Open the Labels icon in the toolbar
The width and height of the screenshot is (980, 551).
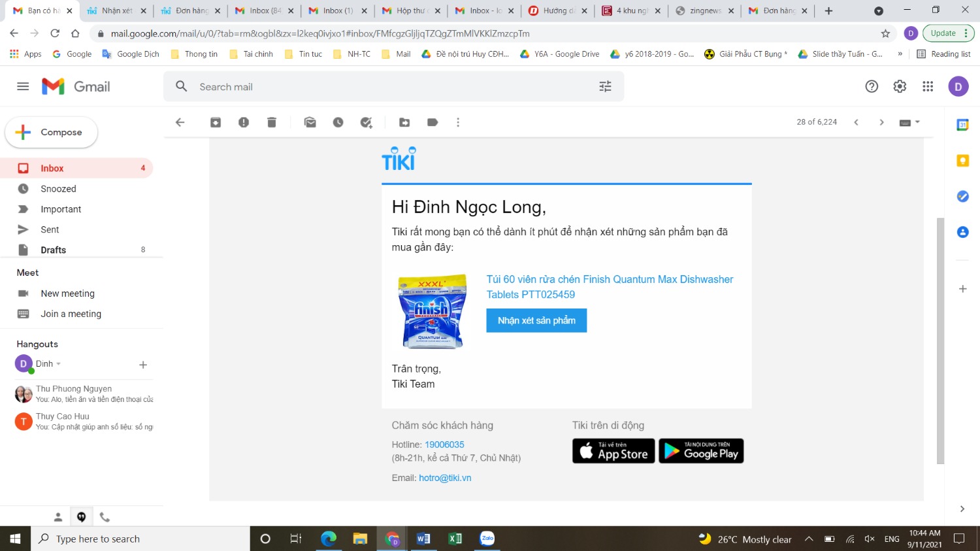[x=433, y=122]
